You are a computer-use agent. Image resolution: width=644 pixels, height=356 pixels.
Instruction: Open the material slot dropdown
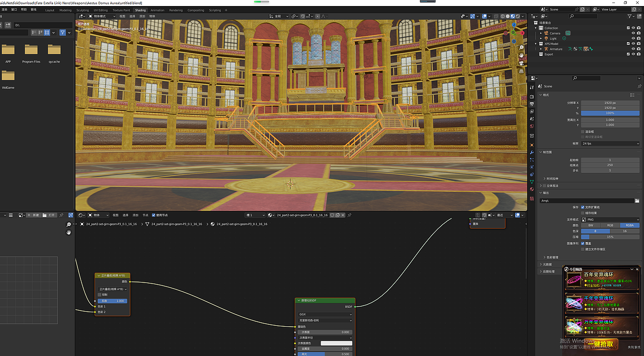click(255, 215)
